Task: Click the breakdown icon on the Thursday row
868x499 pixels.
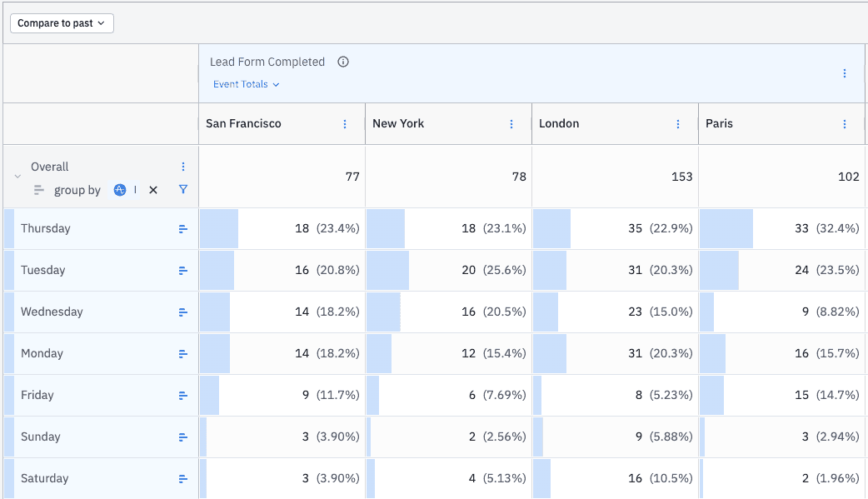Action: (x=183, y=229)
